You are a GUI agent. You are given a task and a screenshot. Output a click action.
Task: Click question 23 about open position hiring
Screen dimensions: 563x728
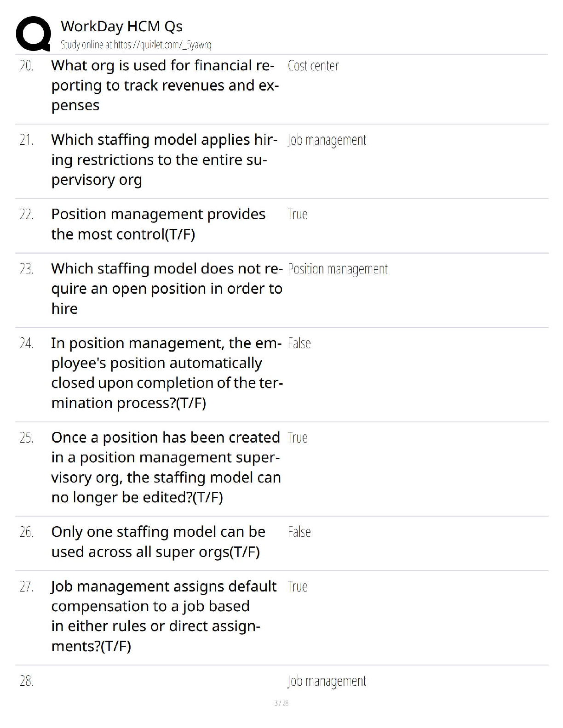click(167, 289)
